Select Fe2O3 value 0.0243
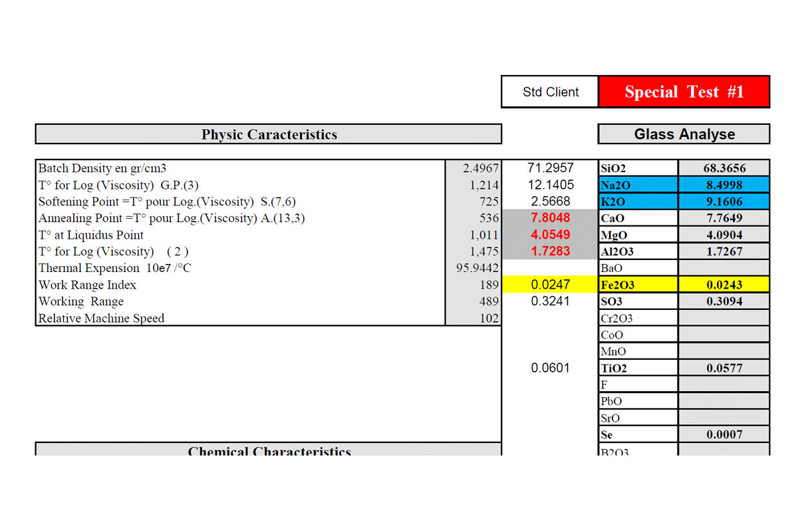The width and height of the screenshot is (798, 532). 724,285
